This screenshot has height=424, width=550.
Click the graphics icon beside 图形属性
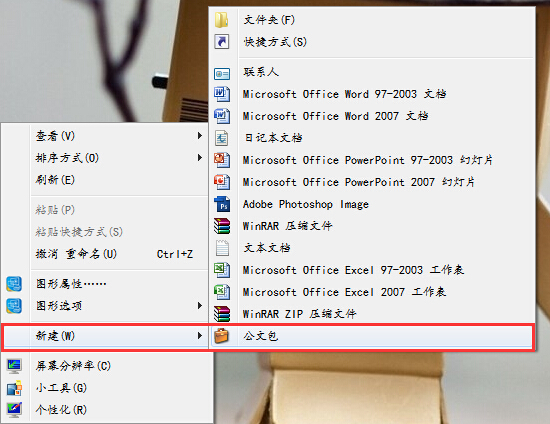tap(14, 284)
